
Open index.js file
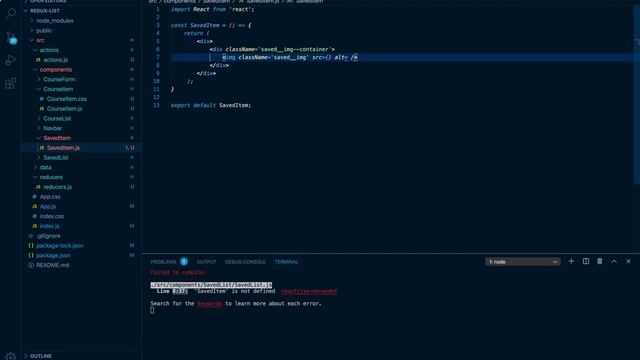49,226
